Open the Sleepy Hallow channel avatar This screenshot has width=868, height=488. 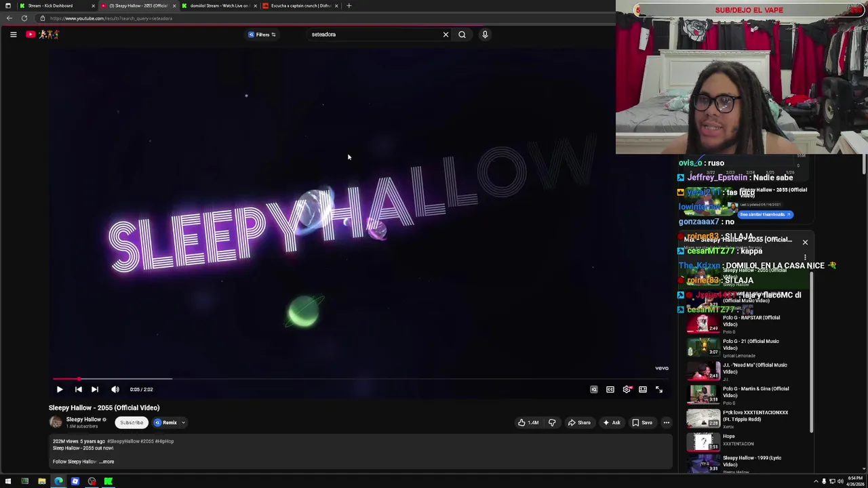(56, 422)
